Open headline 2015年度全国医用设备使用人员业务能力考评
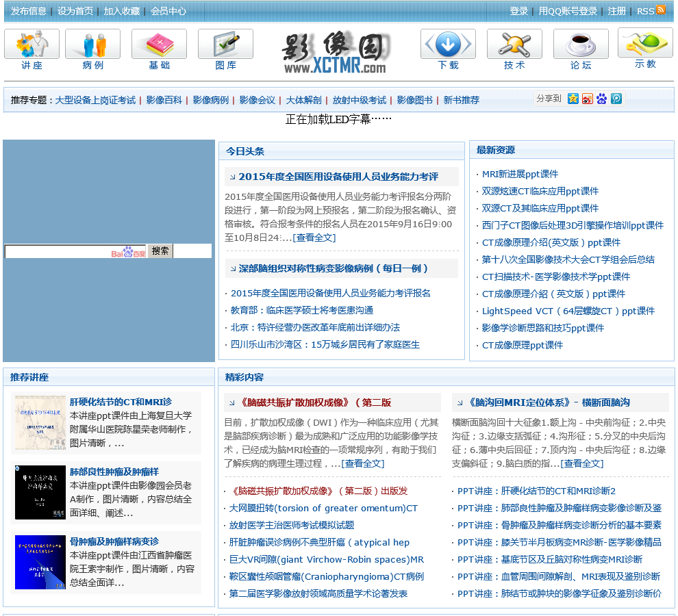This screenshot has height=616, width=678. [x=338, y=177]
